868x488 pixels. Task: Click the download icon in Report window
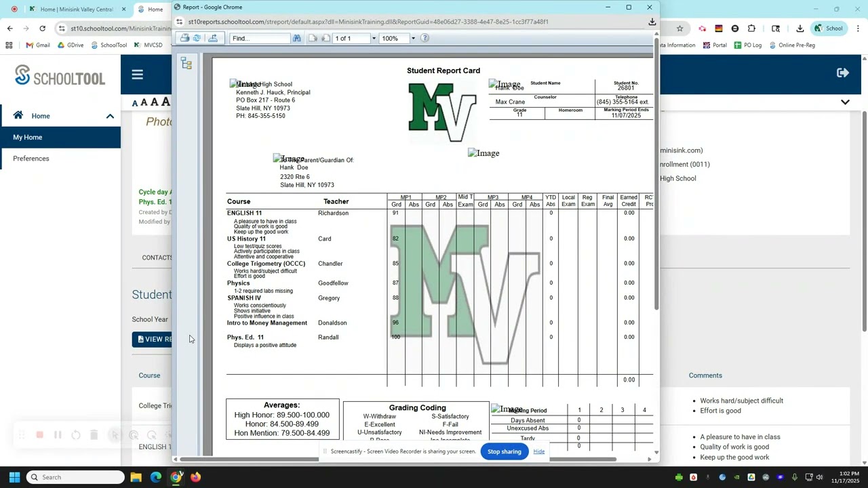coord(652,22)
